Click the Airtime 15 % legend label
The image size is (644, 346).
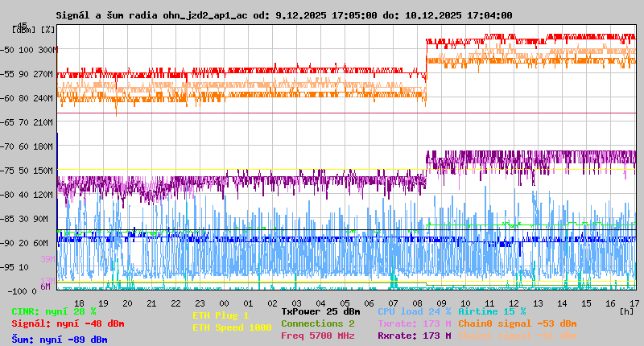[492, 311]
